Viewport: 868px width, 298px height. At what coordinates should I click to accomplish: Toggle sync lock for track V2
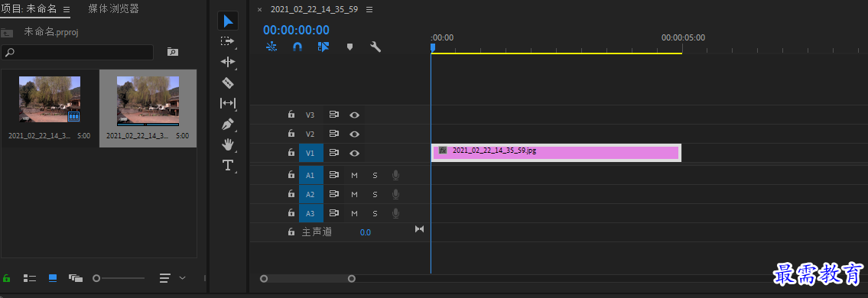click(x=333, y=134)
